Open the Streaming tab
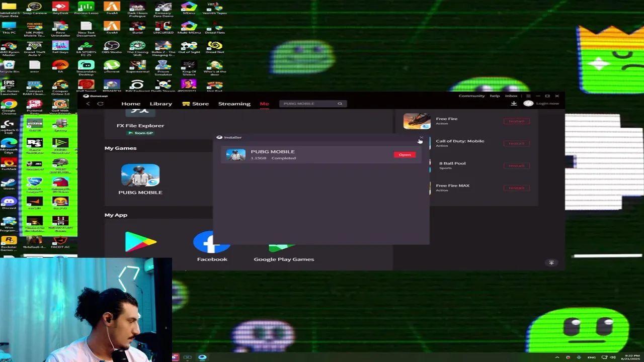 [x=234, y=104]
